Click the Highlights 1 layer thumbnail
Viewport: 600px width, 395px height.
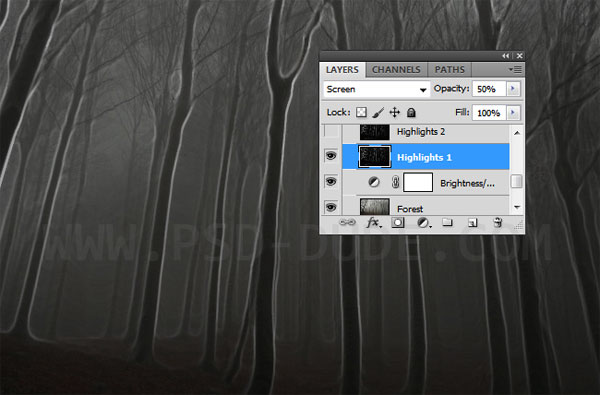tap(375, 157)
